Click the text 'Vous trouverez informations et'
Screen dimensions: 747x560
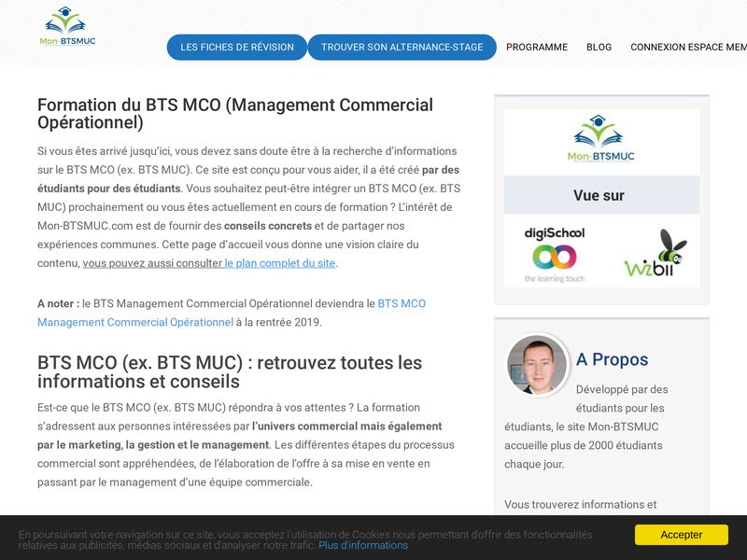[x=580, y=504]
